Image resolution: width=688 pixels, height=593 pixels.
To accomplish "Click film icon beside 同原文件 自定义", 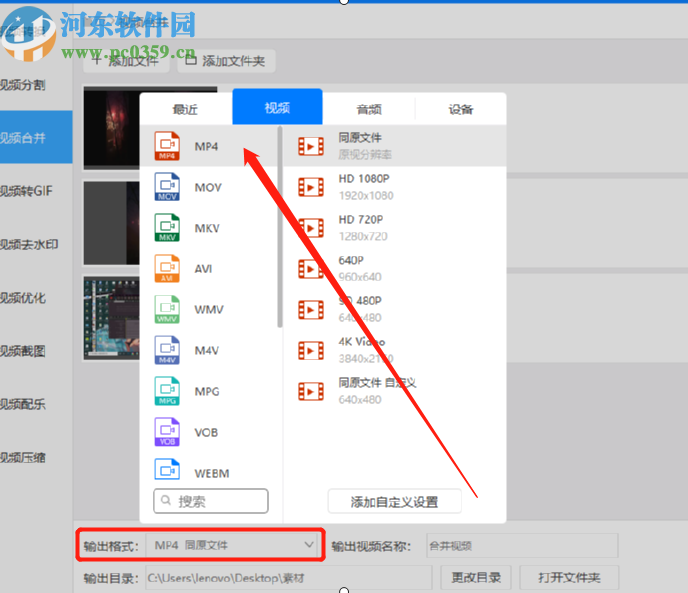I will click(x=311, y=392).
